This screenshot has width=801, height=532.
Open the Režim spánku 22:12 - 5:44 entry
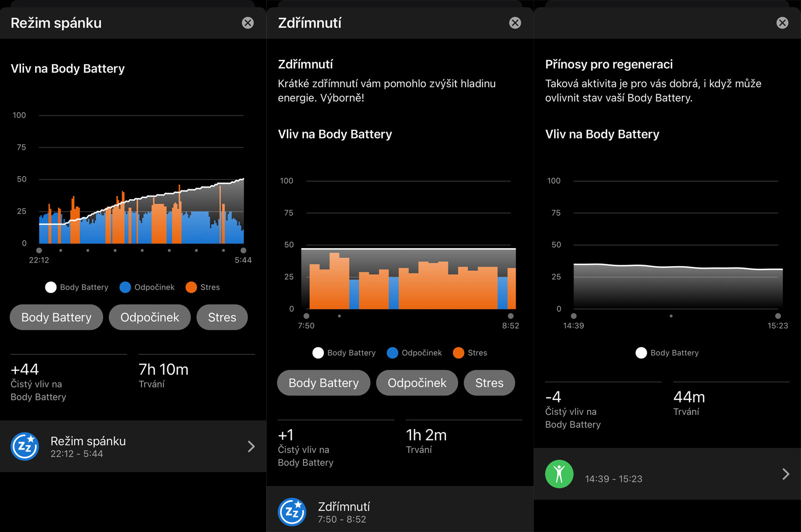pos(88,447)
